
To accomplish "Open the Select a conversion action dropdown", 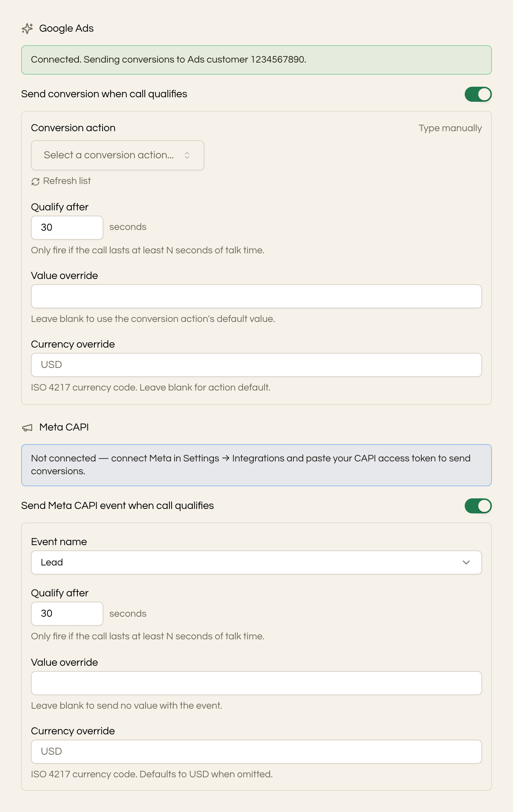I will tap(118, 155).
